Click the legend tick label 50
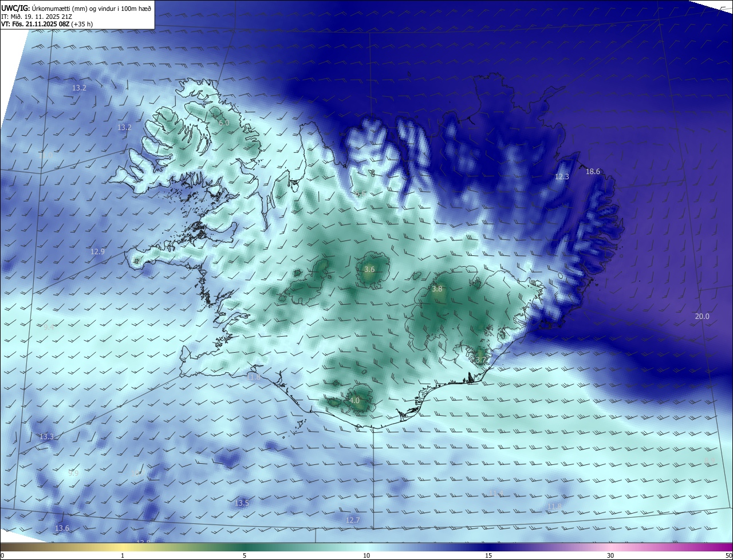The width and height of the screenshot is (733, 560). [x=728, y=555]
